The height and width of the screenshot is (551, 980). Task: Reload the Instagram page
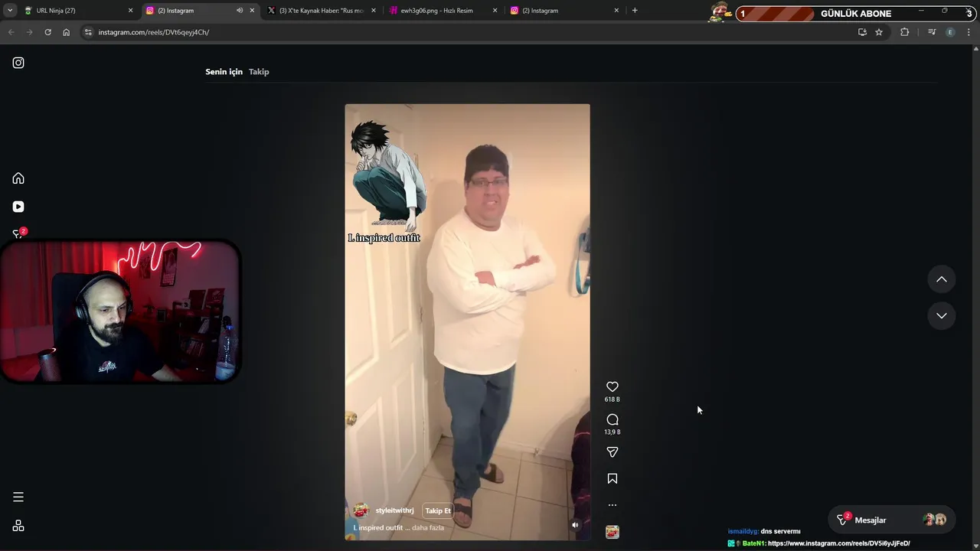coord(47,32)
